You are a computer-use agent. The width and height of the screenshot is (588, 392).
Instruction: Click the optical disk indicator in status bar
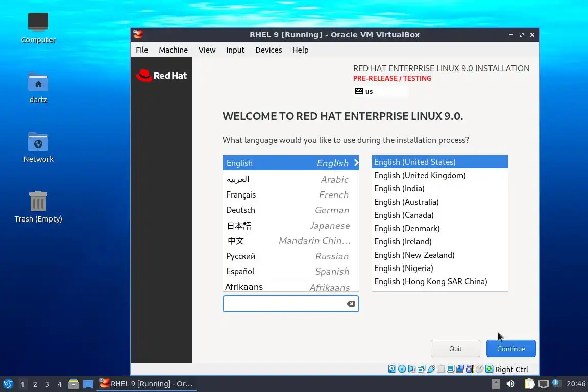click(x=402, y=369)
